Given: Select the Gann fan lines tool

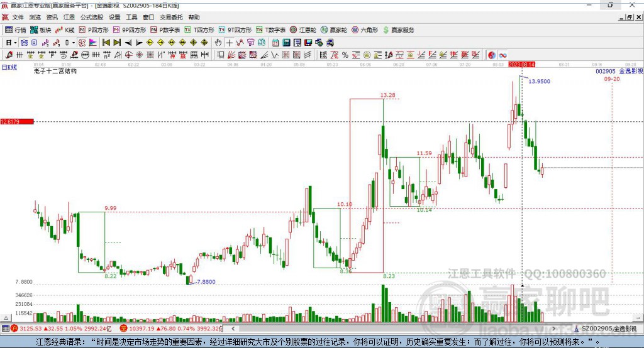Looking at the screenshot, I should [231, 55].
